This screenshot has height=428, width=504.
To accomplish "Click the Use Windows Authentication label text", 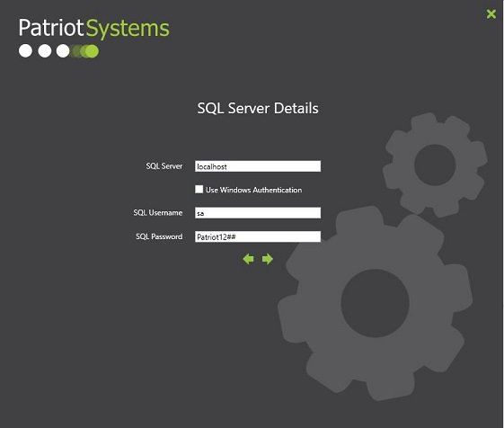I will tap(253, 190).
